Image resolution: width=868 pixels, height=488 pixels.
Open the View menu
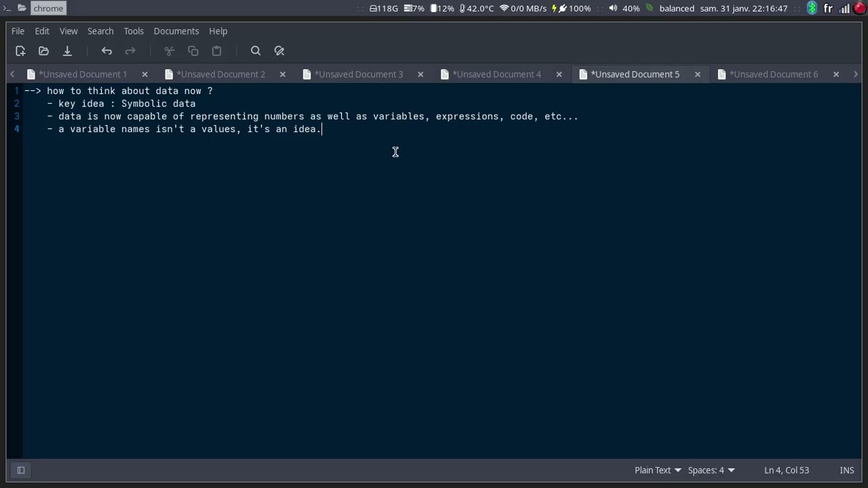click(x=68, y=31)
